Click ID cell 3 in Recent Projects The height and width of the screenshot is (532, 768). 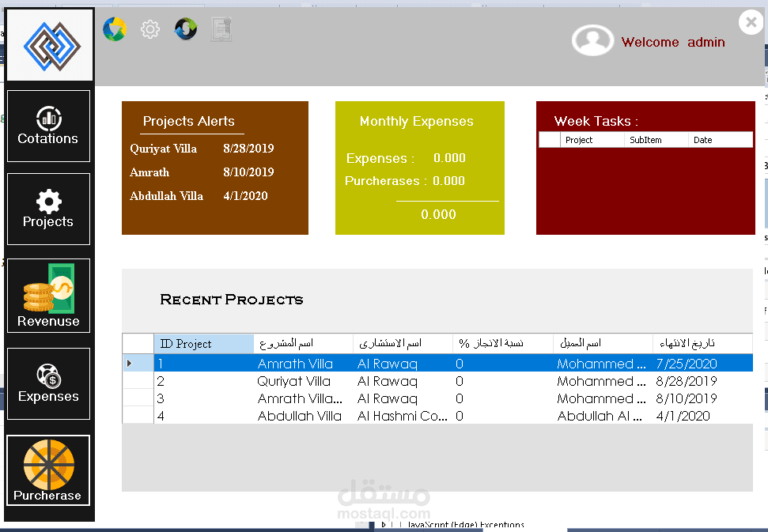[204, 398]
